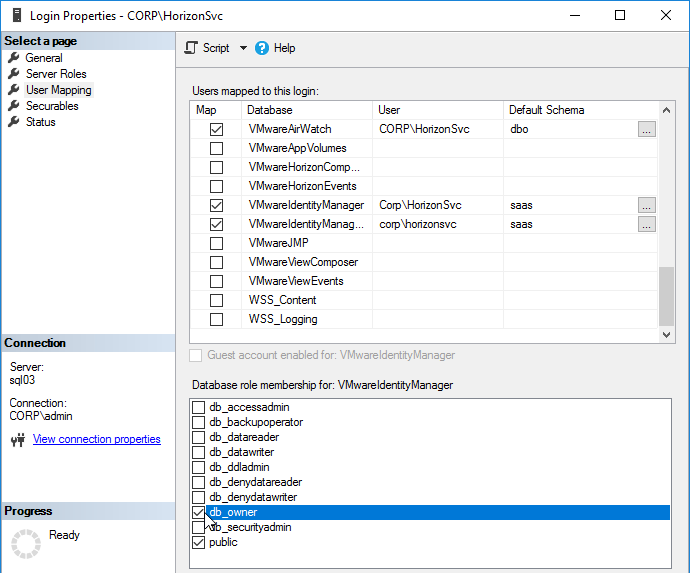Open the General page
690x573 pixels.
(x=44, y=58)
